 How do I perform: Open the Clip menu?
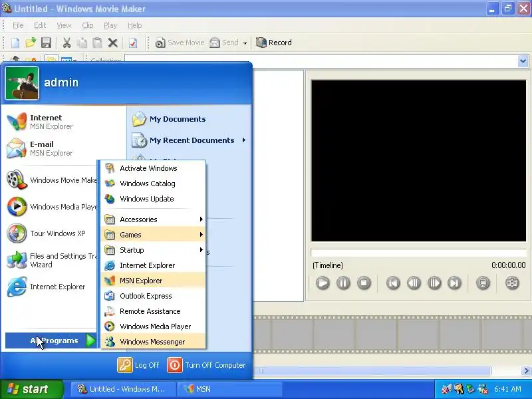click(88, 25)
